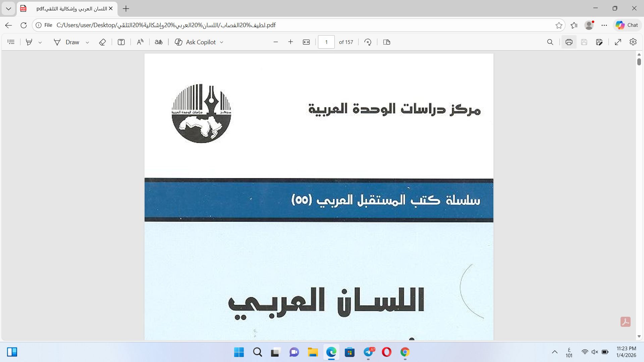Click the 'of 157' page count
The image size is (644, 362).
pos(346,42)
